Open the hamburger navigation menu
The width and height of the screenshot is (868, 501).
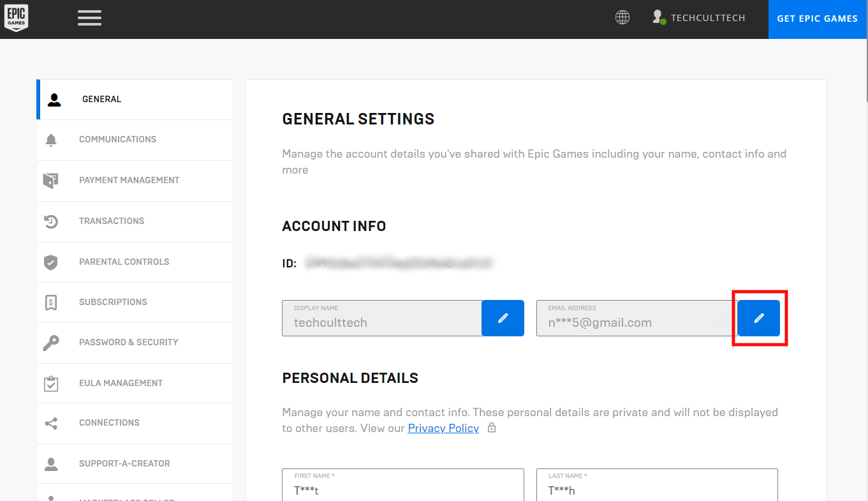[89, 18]
